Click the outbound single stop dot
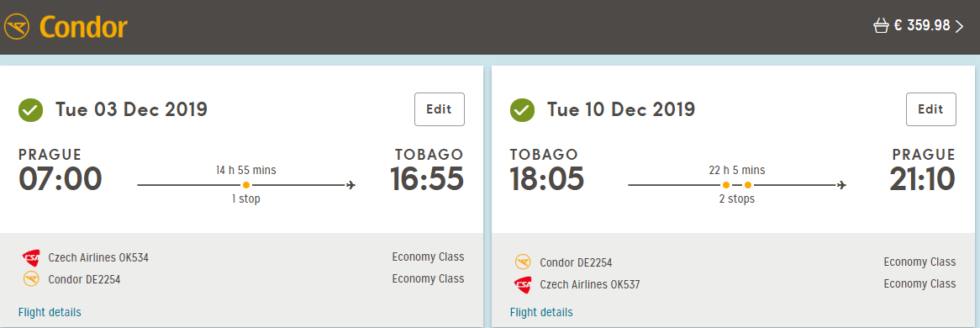Viewport: 980px width, 328px height. pyautogui.click(x=246, y=185)
